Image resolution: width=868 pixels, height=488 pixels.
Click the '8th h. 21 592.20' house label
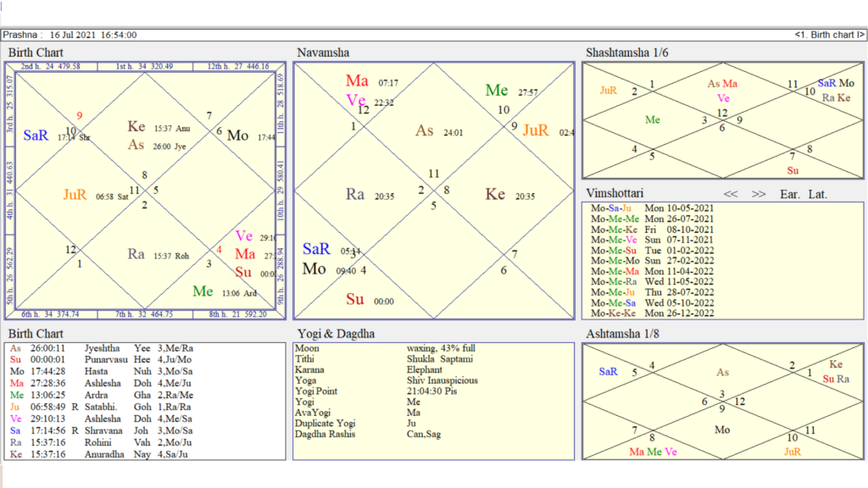[238, 314]
